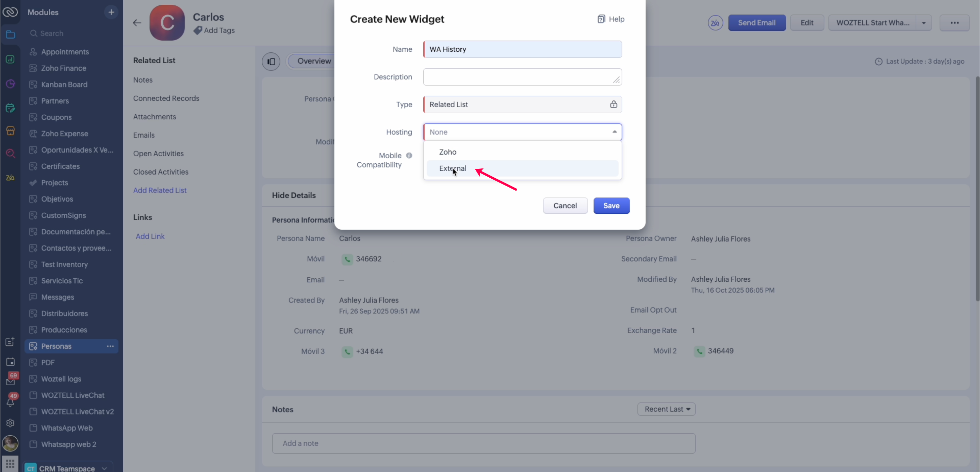Click the Móvil 346692 phone call icon

347,259
